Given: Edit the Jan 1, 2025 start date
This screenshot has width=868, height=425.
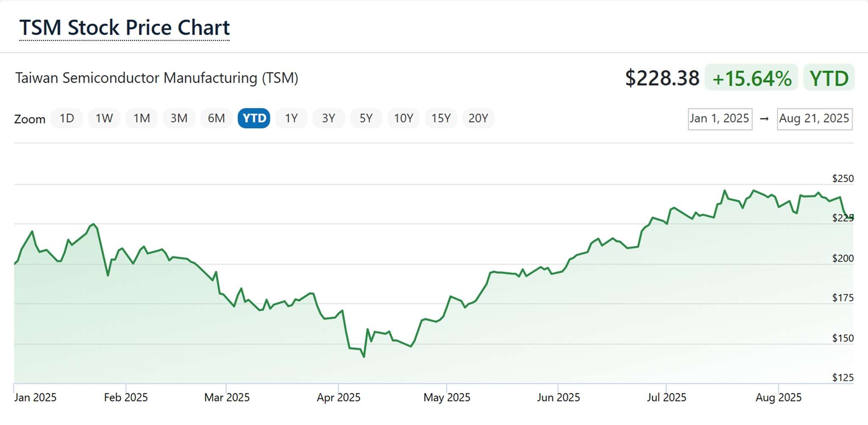Looking at the screenshot, I should pyautogui.click(x=720, y=119).
